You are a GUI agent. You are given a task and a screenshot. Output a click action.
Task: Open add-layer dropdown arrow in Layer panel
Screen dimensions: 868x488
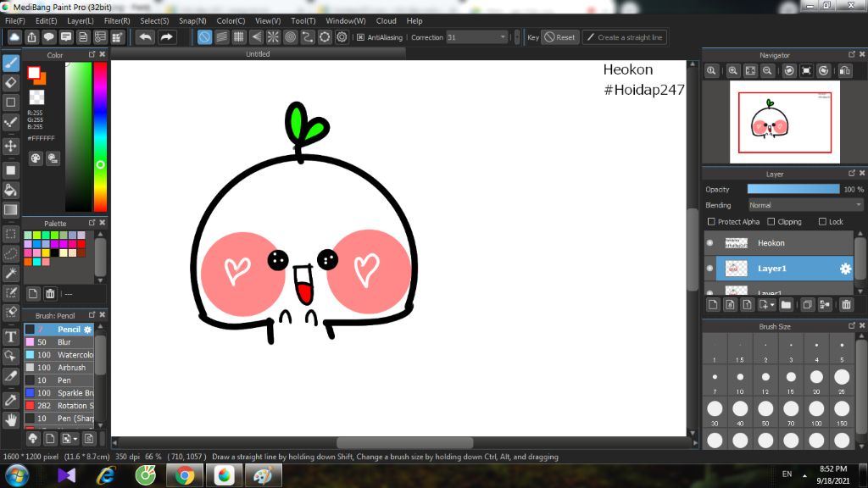(772, 305)
